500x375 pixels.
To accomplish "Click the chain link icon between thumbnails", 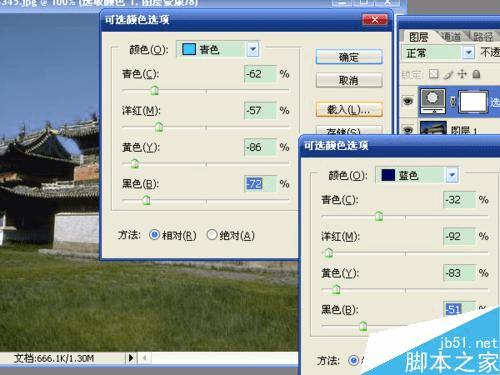I will tap(453, 101).
